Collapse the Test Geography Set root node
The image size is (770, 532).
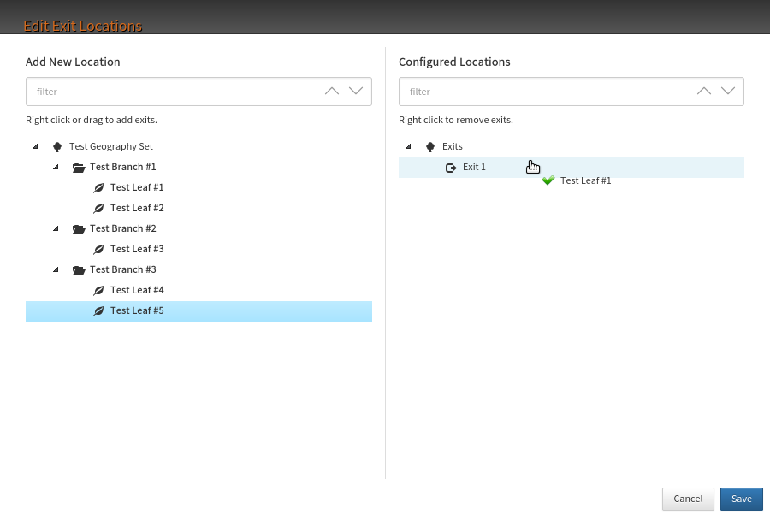click(36, 146)
